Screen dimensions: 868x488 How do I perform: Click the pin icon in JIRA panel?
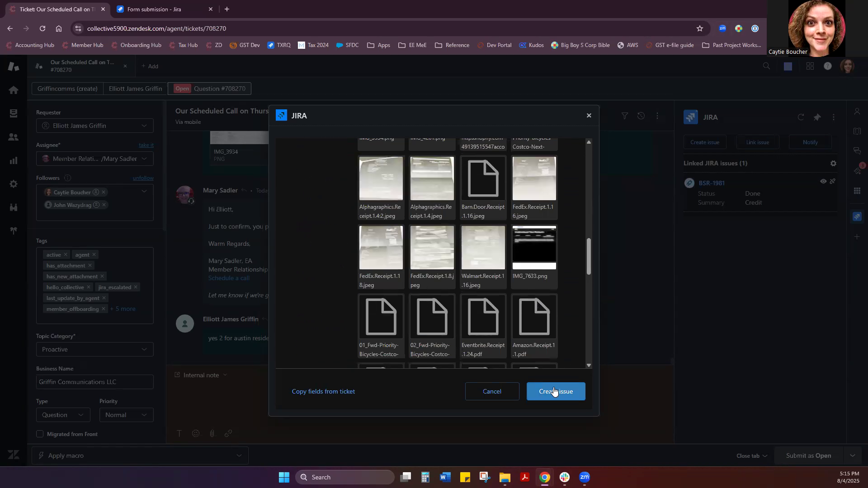pyautogui.click(x=817, y=117)
